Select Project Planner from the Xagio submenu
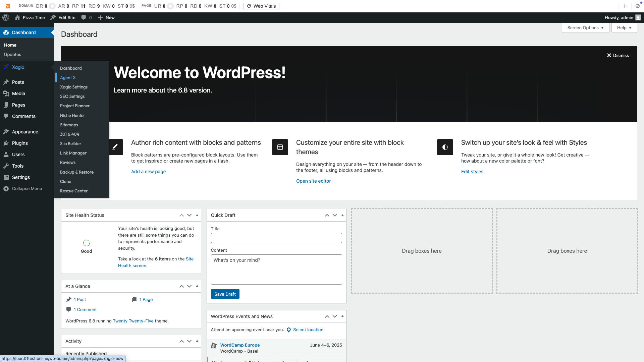 [x=75, y=106]
